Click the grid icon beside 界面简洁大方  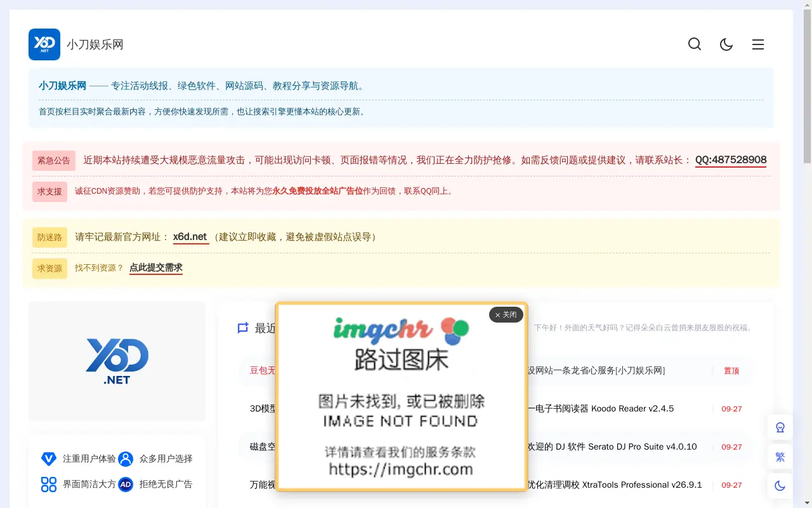pos(49,485)
